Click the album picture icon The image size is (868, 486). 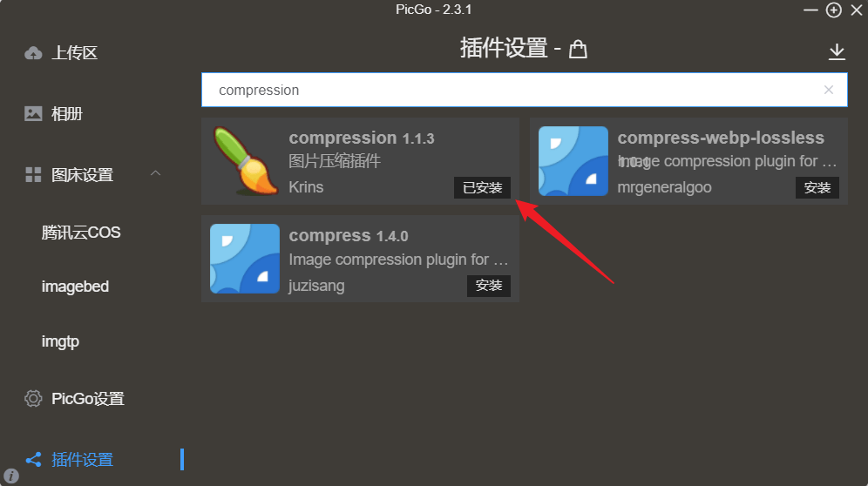(x=33, y=113)
